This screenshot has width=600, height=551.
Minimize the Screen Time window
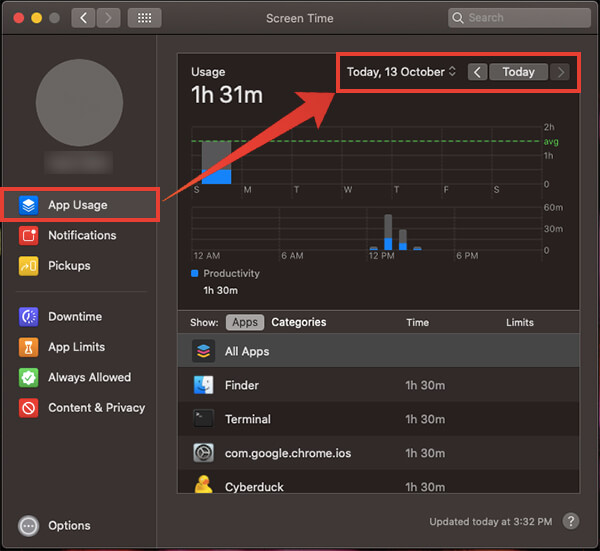[x=37, y=18]
